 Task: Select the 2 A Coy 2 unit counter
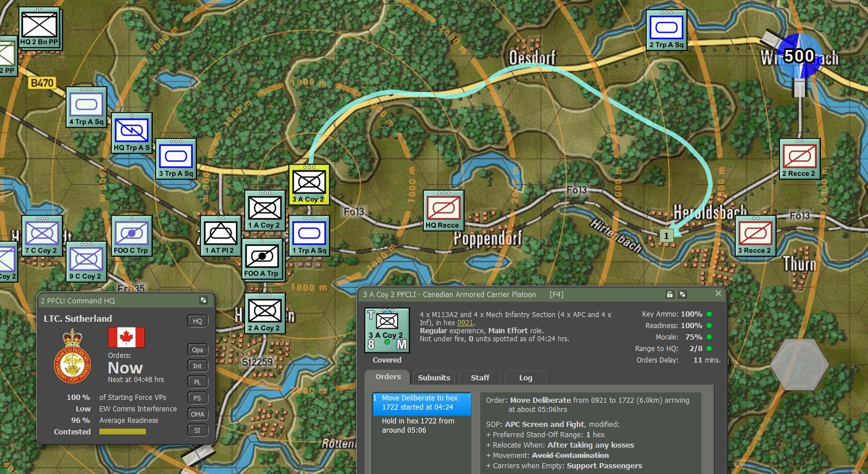265,314
